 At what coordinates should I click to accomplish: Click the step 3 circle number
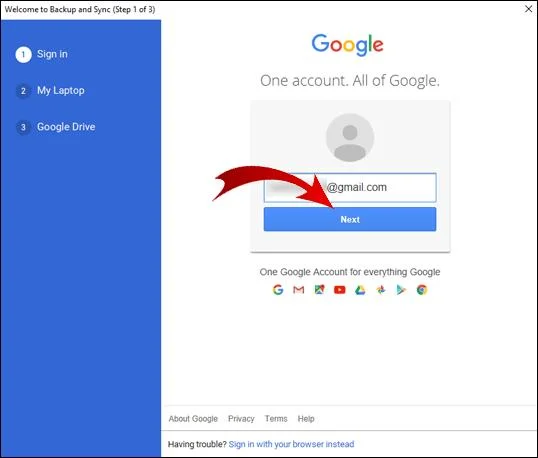pos(23,127)
